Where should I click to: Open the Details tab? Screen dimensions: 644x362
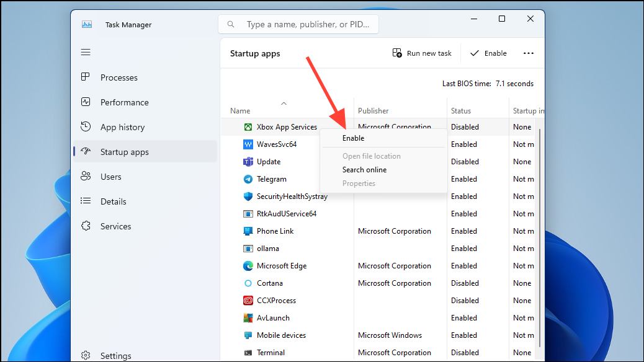click(145, 201)
